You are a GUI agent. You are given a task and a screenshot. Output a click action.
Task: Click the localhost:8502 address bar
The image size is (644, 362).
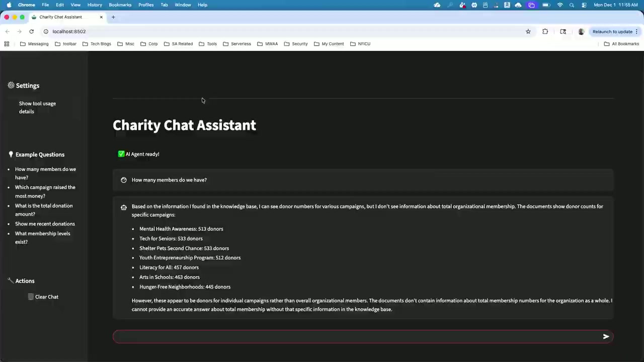(69, 32)
